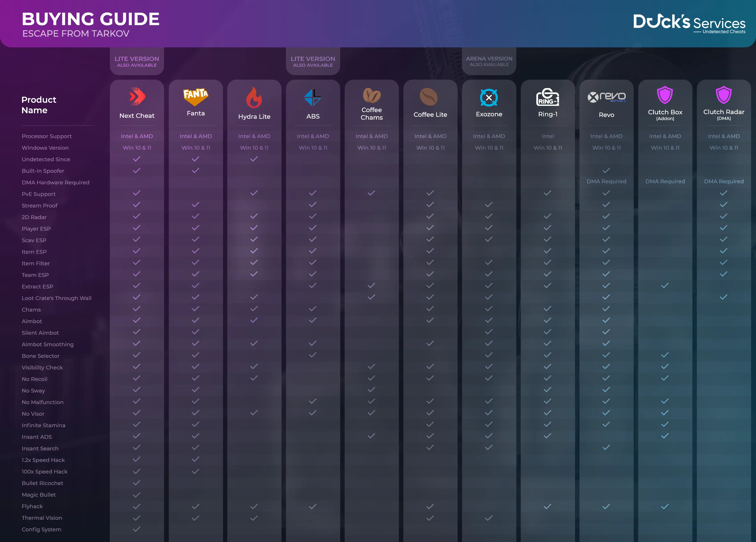Viewport: 756px width, 542px height.
Task: Click Exozone's Thermal Vision checkmark
Action: [x=489, y=518]
